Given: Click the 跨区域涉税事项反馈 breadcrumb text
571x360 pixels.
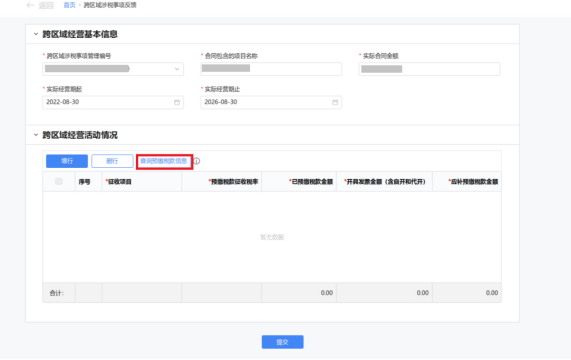Looking at the screenshot, I should pos(110,5).
